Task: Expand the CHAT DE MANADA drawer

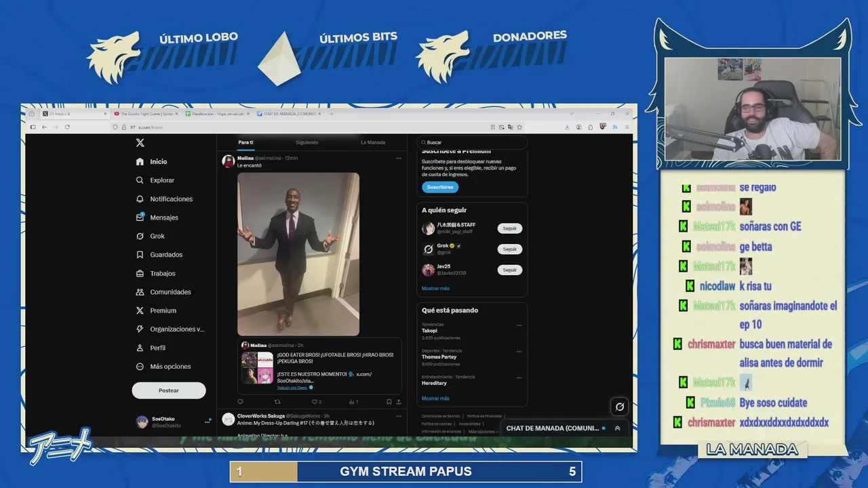Action: (x=617, y=428)
